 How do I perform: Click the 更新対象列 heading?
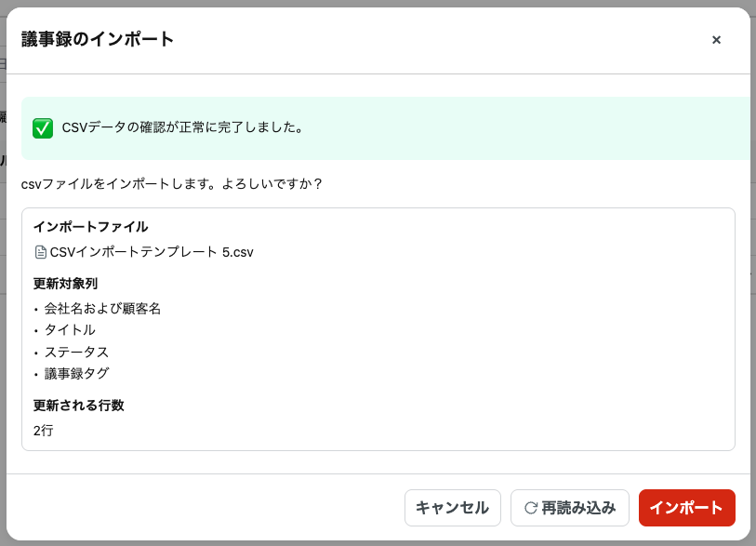(65, 284)
